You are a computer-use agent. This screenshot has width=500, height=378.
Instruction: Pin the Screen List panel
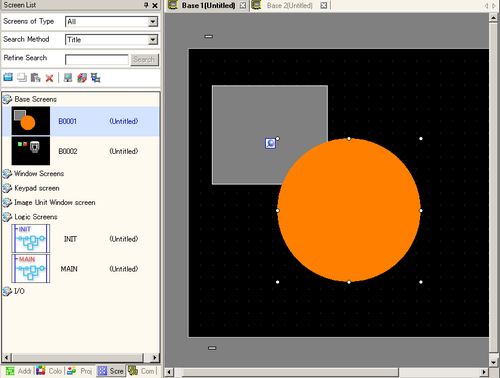pyautogui.click(x=146, y=5)
